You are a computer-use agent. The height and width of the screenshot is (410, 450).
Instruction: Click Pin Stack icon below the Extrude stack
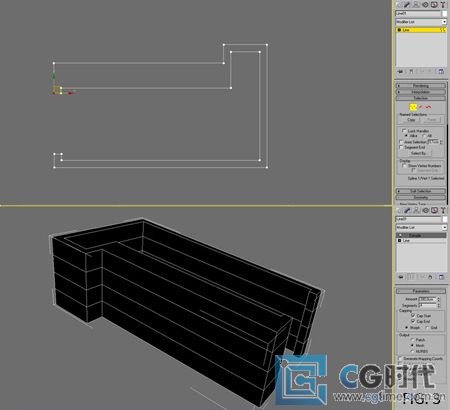coord(401,277)
